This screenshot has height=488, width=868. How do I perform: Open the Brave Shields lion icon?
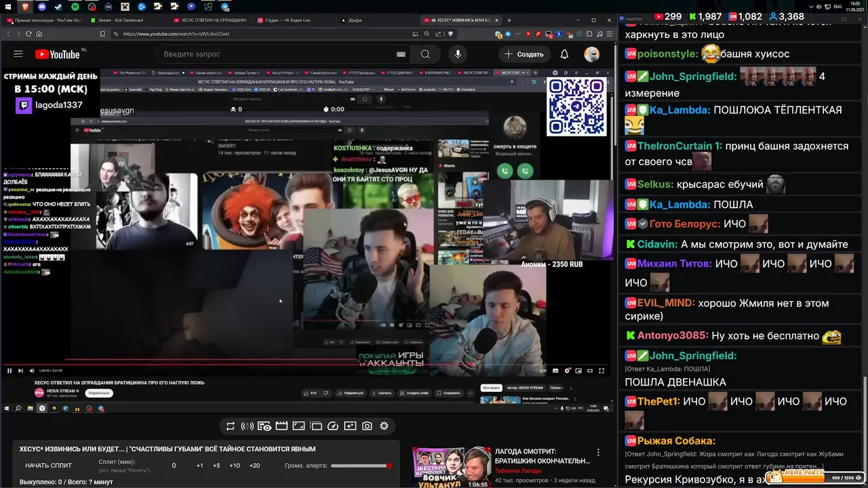point(450,34)
